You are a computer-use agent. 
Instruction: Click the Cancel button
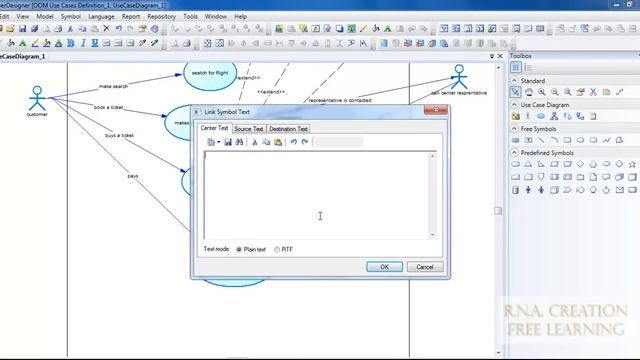(x=425, y=267)
